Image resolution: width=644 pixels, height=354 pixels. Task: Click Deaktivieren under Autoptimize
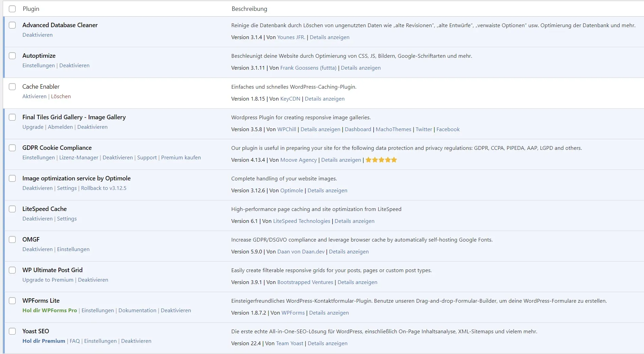pos(74,66)
